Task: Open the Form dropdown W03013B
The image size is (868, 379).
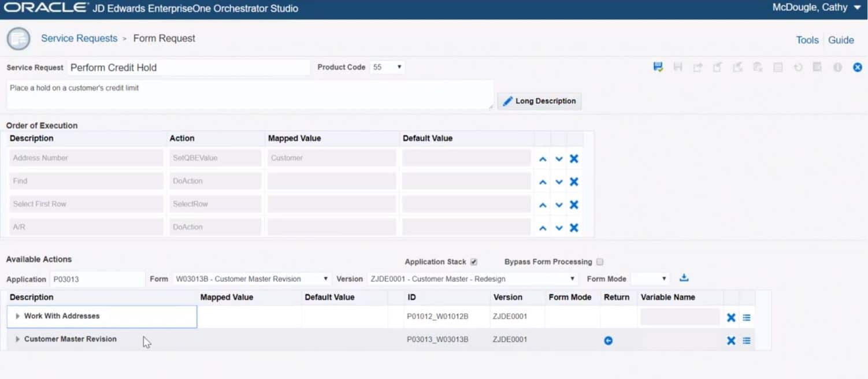Action: click(x=251, y=279)
